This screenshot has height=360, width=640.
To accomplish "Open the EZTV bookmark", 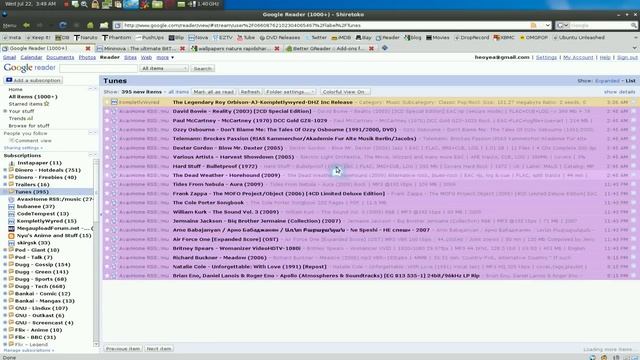I will pos(222,38).
